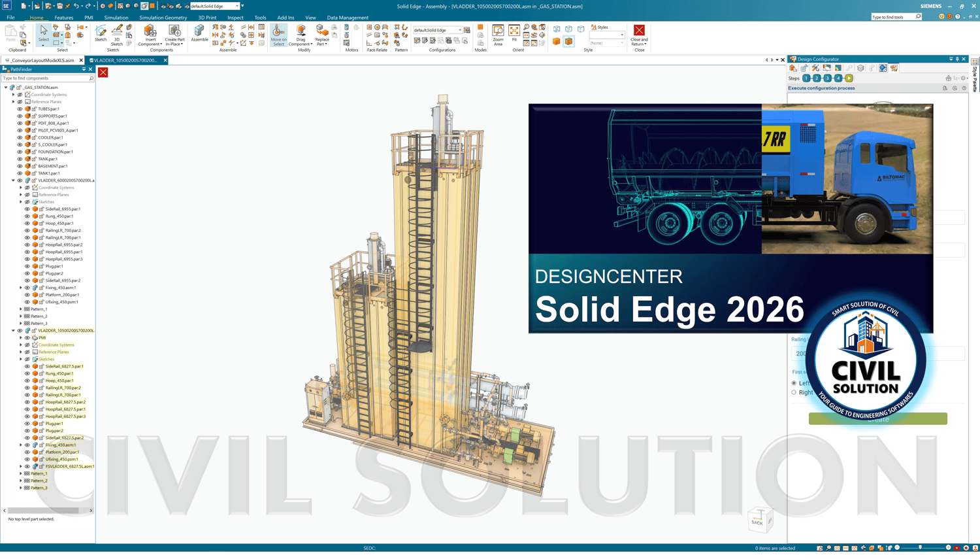Click the first Design Configurator toolbar icon

point(793,68)
